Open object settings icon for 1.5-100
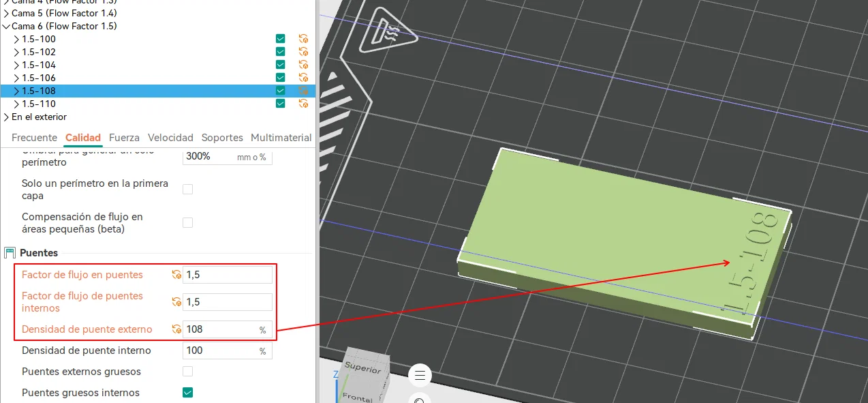The image size is (868, 403). coord(303,39)
